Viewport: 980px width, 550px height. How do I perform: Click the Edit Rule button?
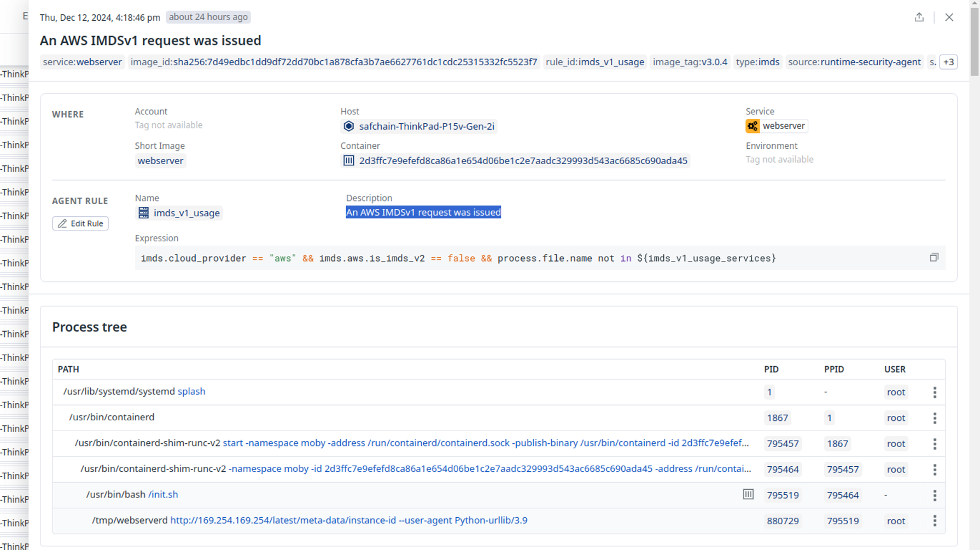coord(80,223)
